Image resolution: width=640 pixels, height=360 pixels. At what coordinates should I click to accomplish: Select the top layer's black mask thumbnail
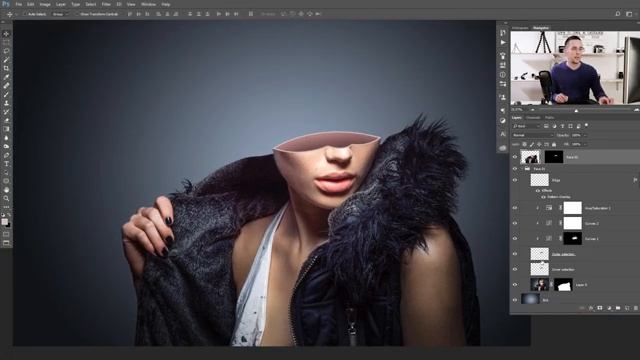(x=554, y=157)
